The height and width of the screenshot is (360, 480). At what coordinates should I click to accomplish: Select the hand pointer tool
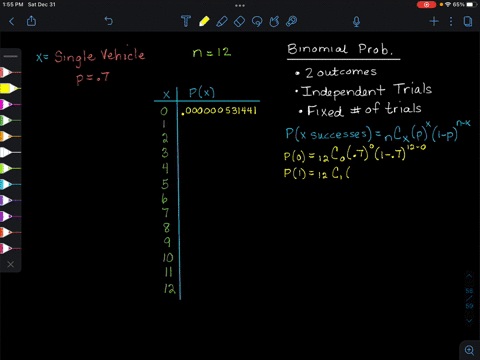point(274,21)
